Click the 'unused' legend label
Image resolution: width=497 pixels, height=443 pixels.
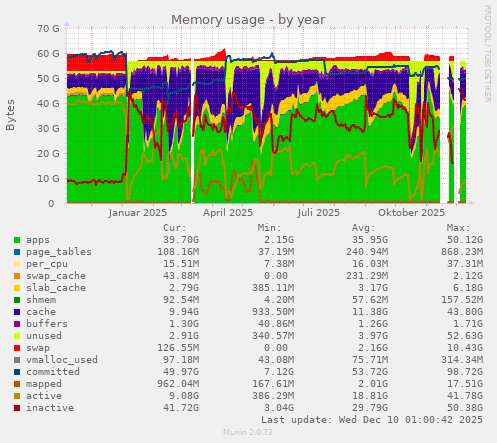pyautogui.click(x=44, y=336)
